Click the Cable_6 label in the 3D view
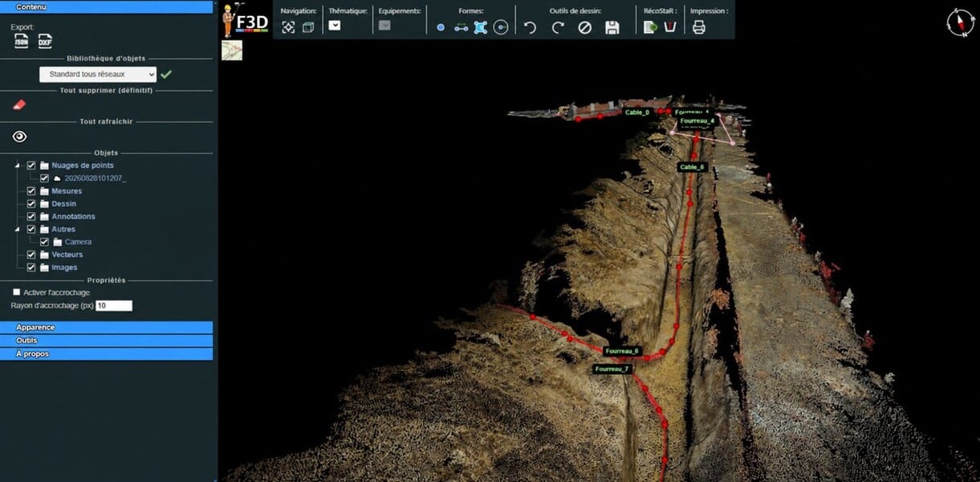Image resolution: width=980 pixels, height=482 pixels. [x=692, y=167]
